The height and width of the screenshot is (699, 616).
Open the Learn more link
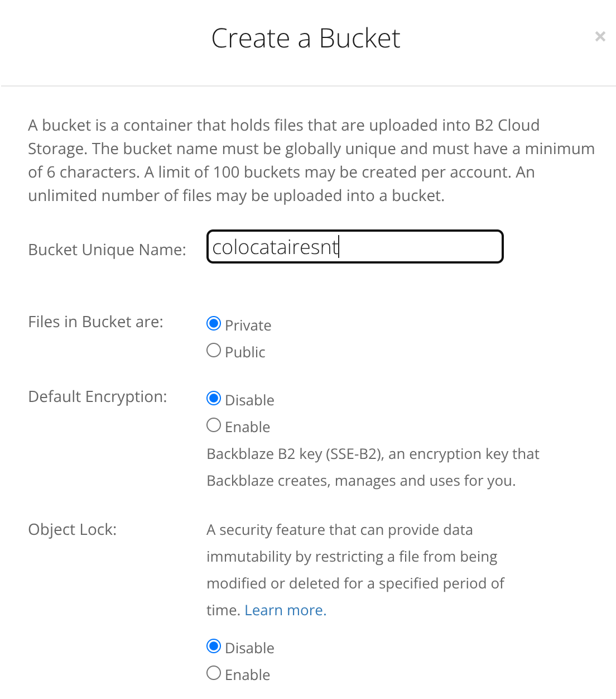[x=284, y=610]
